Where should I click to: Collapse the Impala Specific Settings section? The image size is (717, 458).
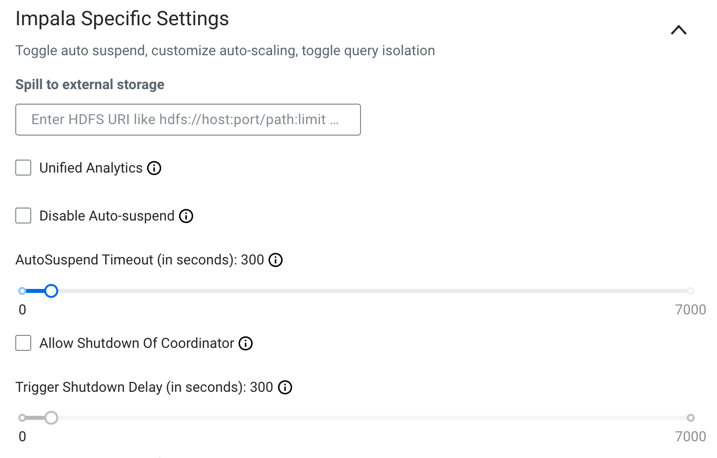(678, 30)
